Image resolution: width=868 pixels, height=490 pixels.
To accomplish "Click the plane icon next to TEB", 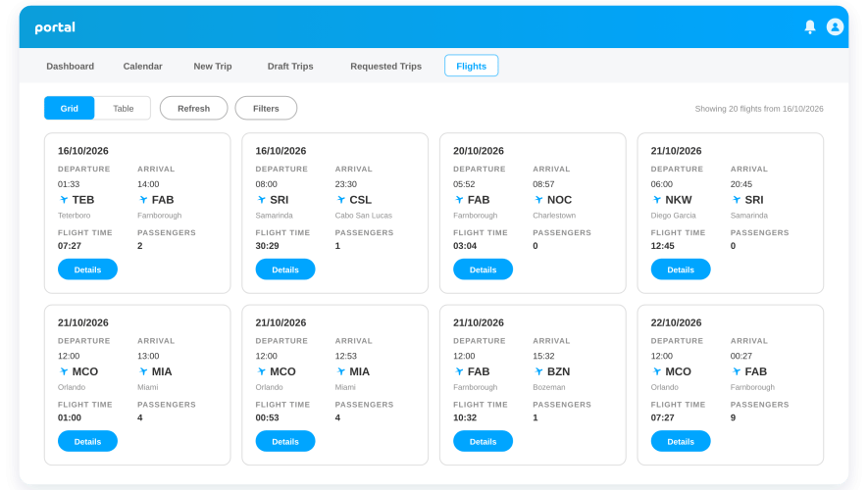I will pyautogui.click(x=64, y=200).
